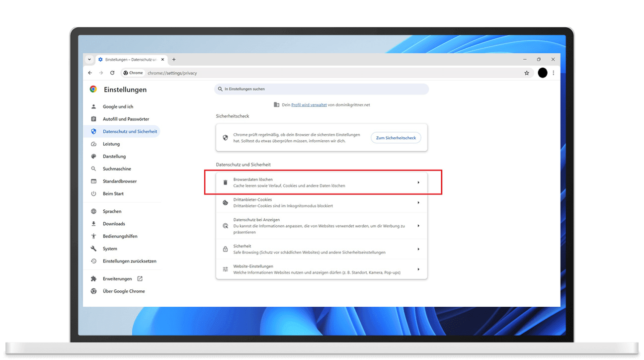The image size is (644, 360).
Task: Open a new tab with plus button
Action: 174,60
